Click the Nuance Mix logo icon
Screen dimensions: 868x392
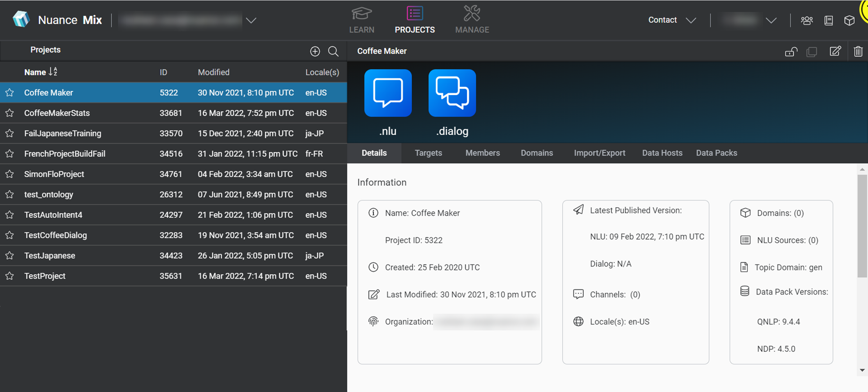pos(21,20)
